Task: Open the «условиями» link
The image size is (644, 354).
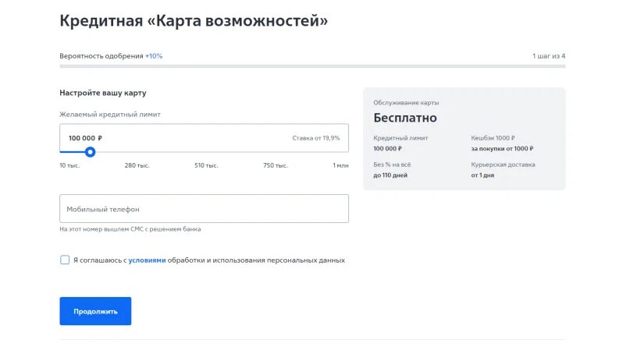Action: pyautogui.click(x=147, y=260)
